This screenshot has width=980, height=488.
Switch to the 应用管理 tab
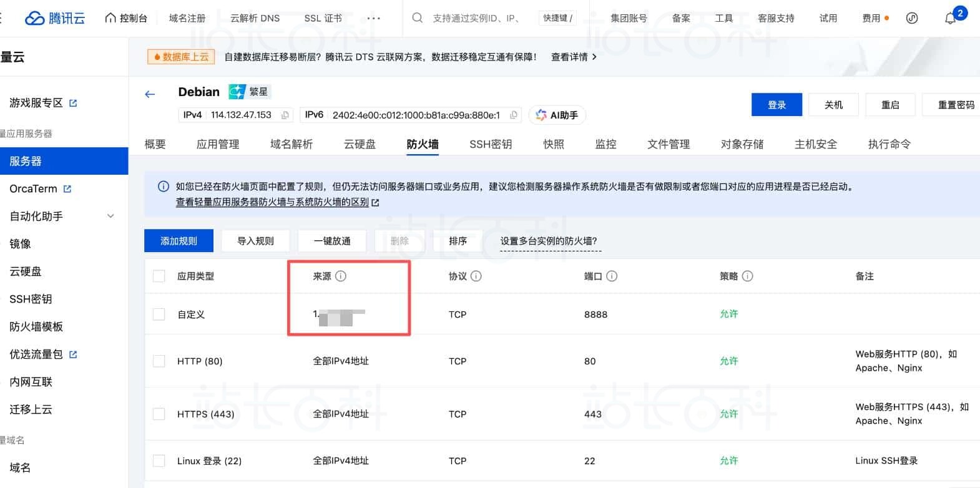point(218,144)
